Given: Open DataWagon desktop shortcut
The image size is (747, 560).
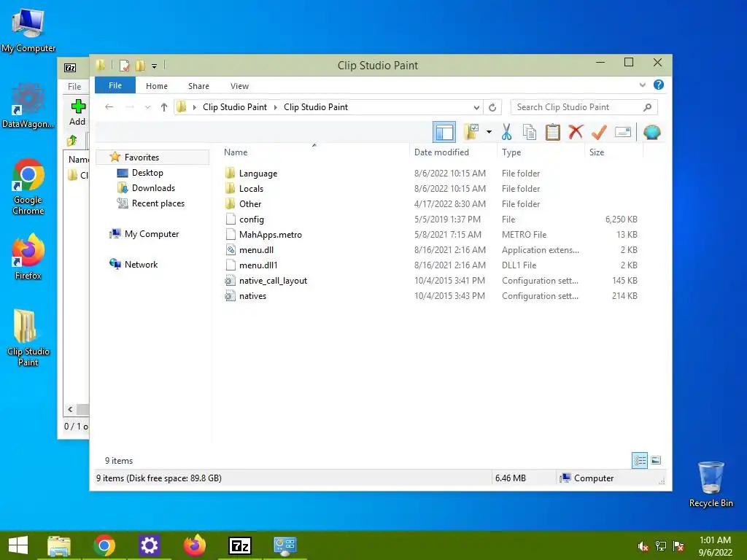Looking at the screenshot, I should point(28,106).
